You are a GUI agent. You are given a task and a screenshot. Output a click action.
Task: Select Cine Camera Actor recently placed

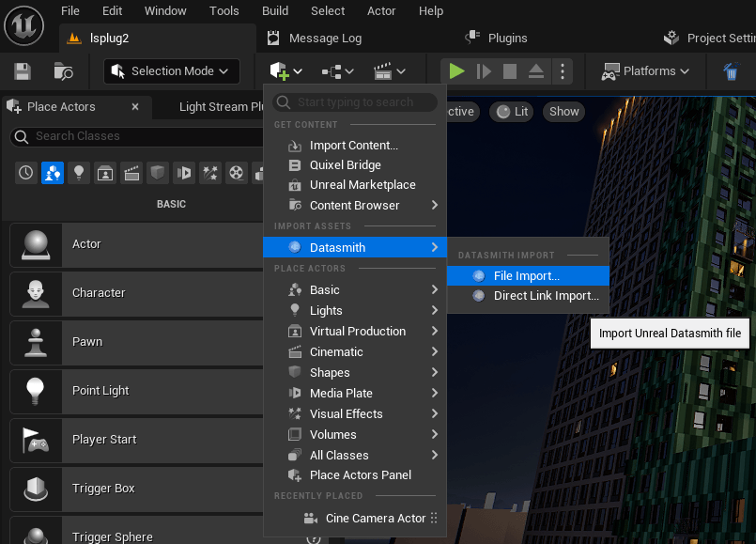355,519
